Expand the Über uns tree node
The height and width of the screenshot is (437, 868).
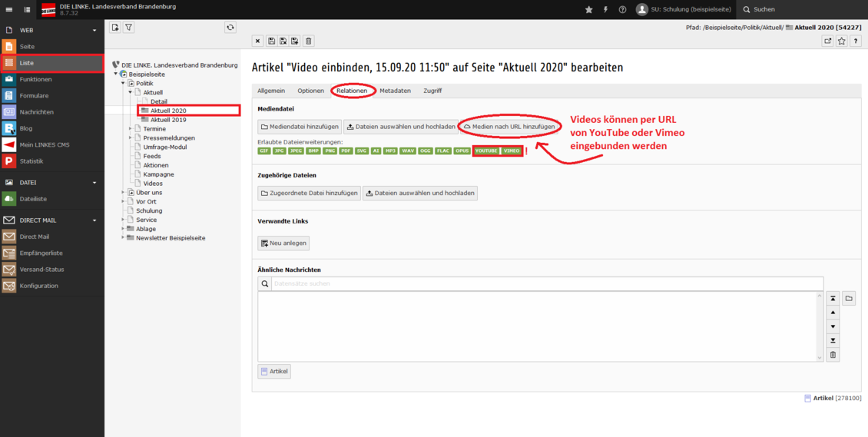click(x=123, y=193)
